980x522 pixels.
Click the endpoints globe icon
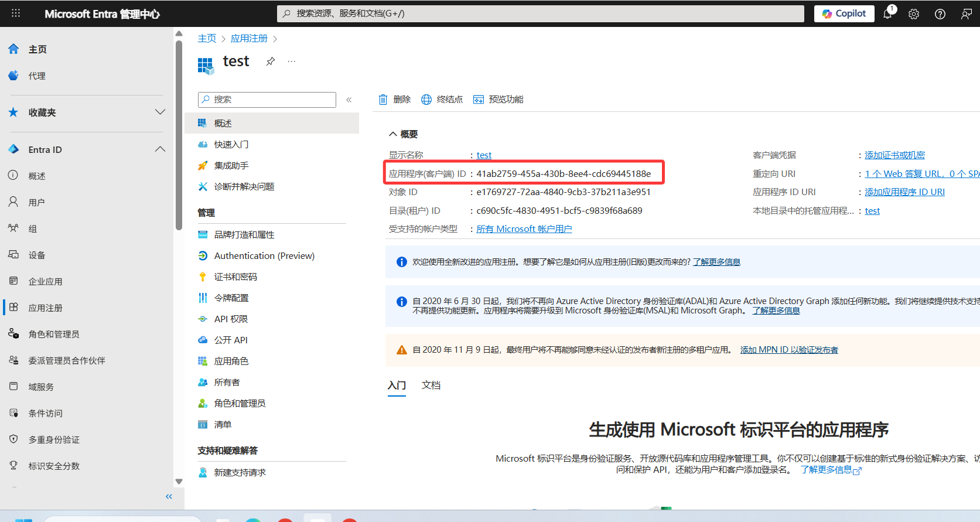click(426, 100)
